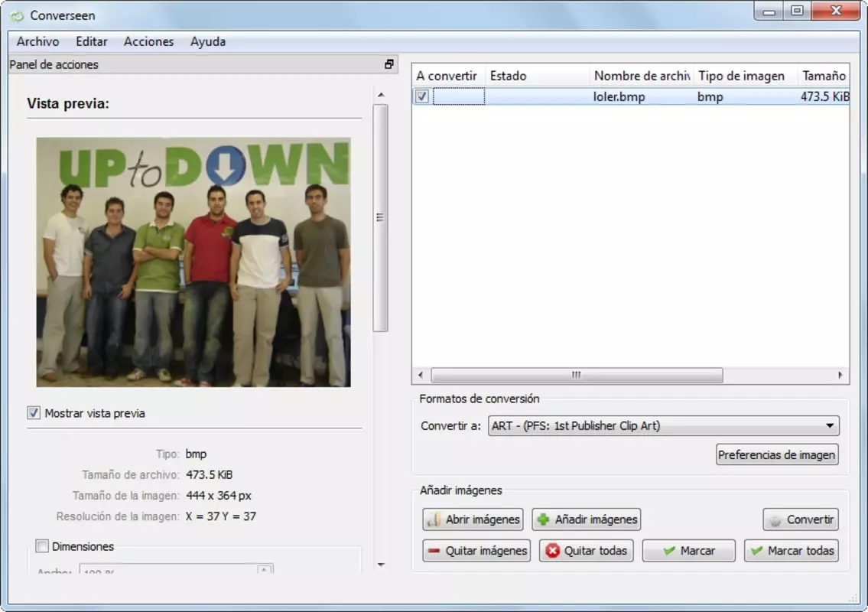This screenshot has width=868, height=612.
Task: Click the folder icon on Abrir imágenes
Action: click(x=434, y=519)
